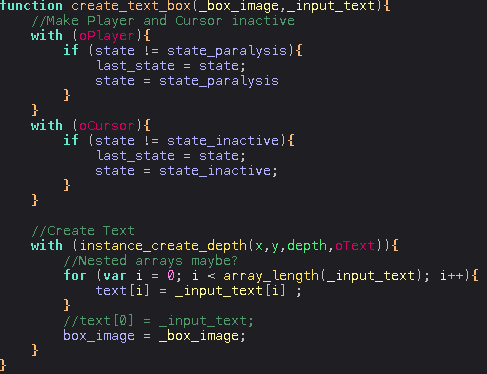Click the function name create_text_box
Viewport: 487px width, 374px height.
[x=132, y=6]
